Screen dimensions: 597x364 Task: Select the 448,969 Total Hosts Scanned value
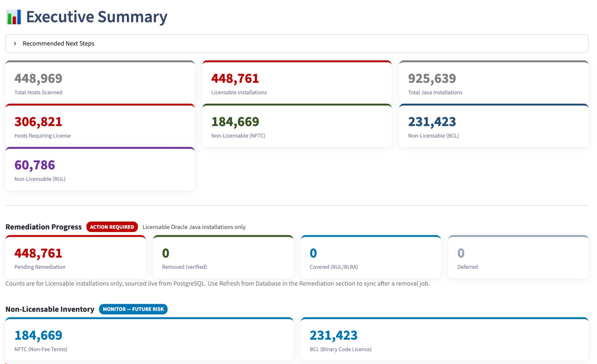38,78
